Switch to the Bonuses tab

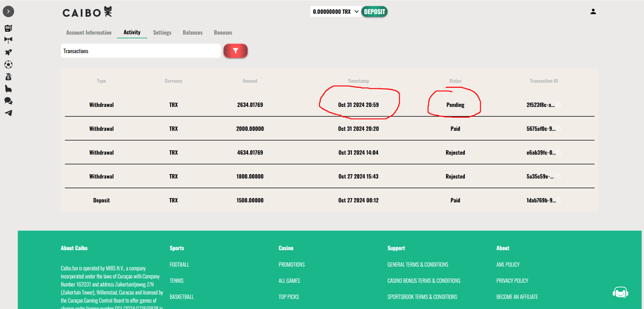[223, 33]
